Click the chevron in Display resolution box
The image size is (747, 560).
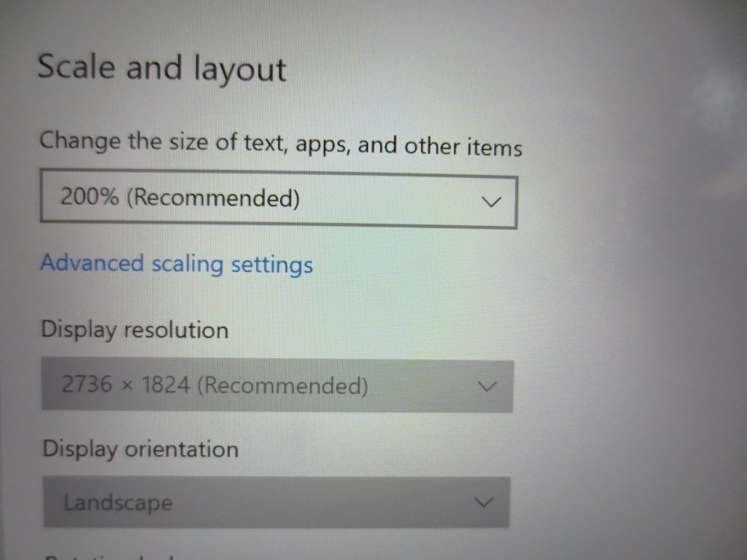[x=487, y=386]
